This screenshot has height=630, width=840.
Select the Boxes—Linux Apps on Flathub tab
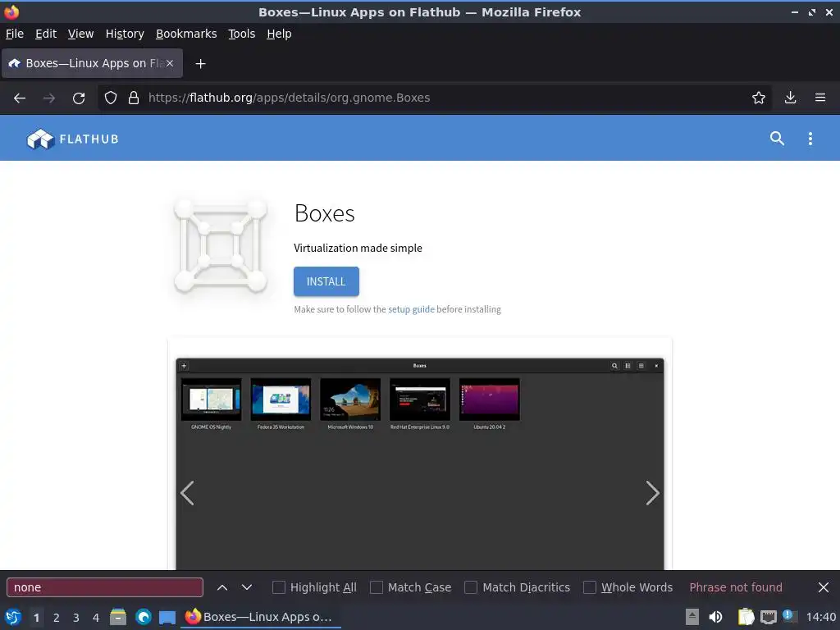tap(92, 63)
